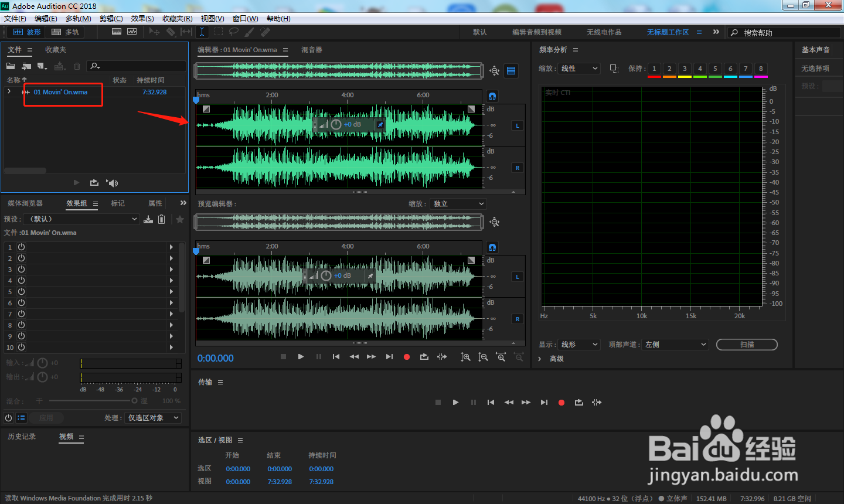This screenshot has height=504, width=844.
Task: Click the dry/wet mix slider
Action: tap(93, 401)
